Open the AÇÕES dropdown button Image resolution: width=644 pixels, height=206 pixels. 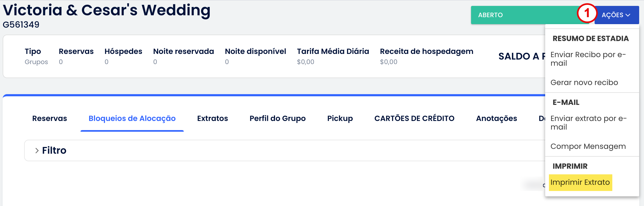[616, 15]
